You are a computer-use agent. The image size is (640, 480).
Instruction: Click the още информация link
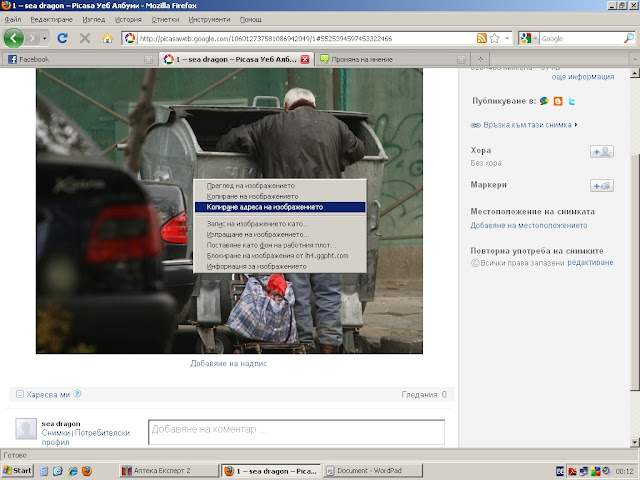[x=583, y=77]
